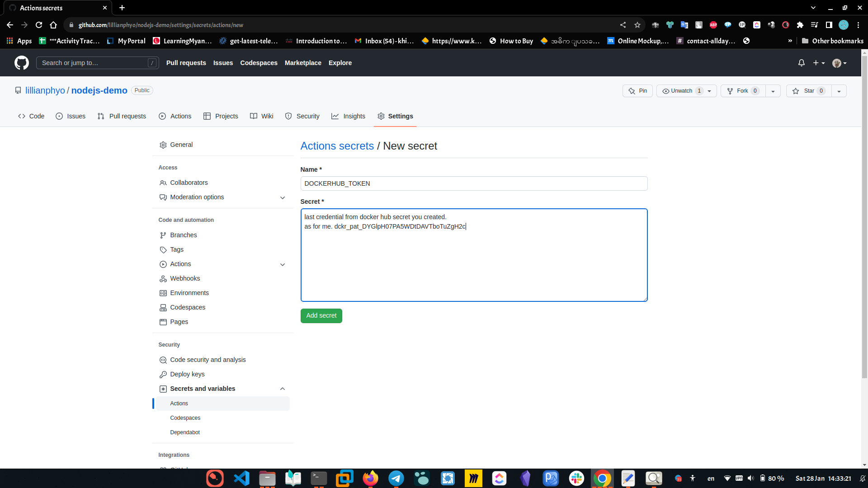Viewport: 868px width, 488px height.
Task: Click the Add secret button
Action: pyautogui.click(x=321, y=316)
